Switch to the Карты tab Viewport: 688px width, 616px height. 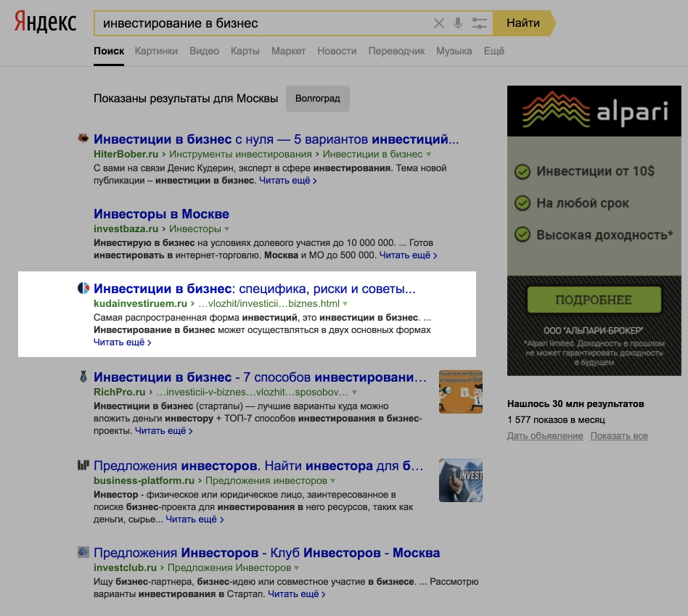[245, 51]
